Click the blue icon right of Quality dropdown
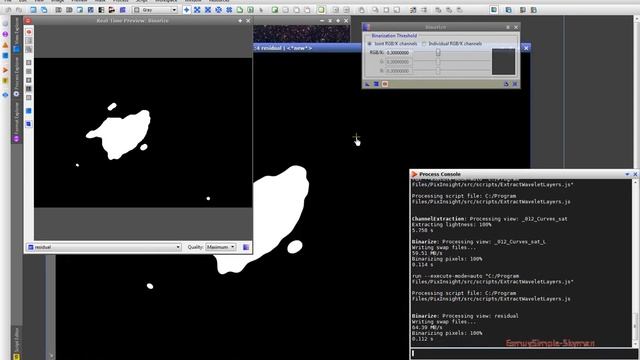640x360 pixels. (246, 247)
